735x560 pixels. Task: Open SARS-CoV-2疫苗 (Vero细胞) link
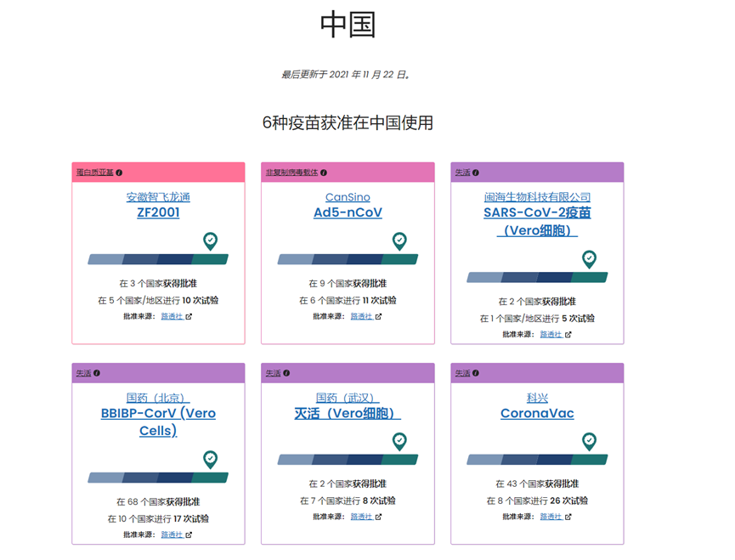[x=537, y=221]
